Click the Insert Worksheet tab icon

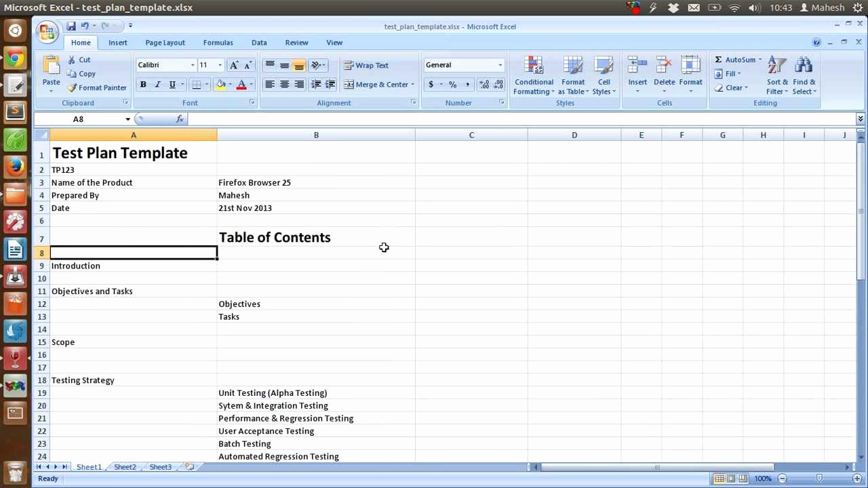[189, 467]
